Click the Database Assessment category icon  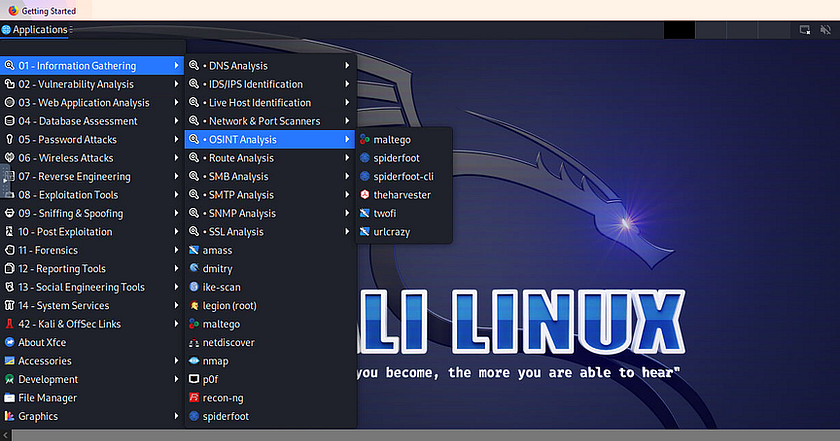pyautogui.click(x=9, y=121)
